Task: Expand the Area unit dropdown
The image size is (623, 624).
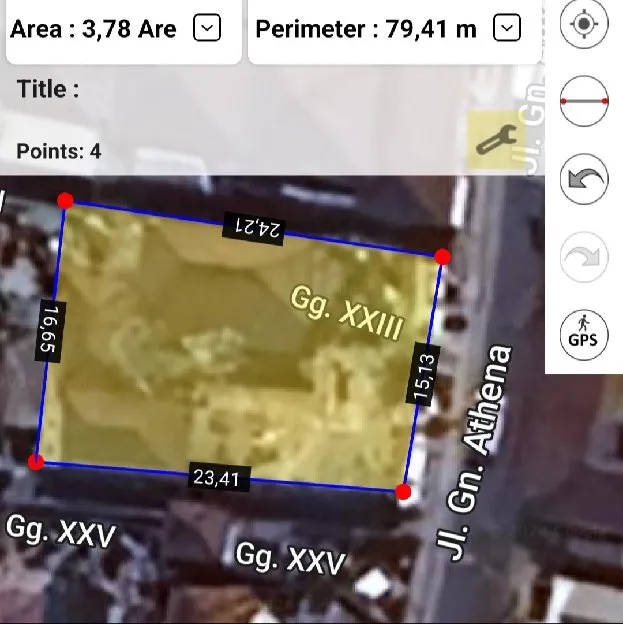Action: point(207,28)
